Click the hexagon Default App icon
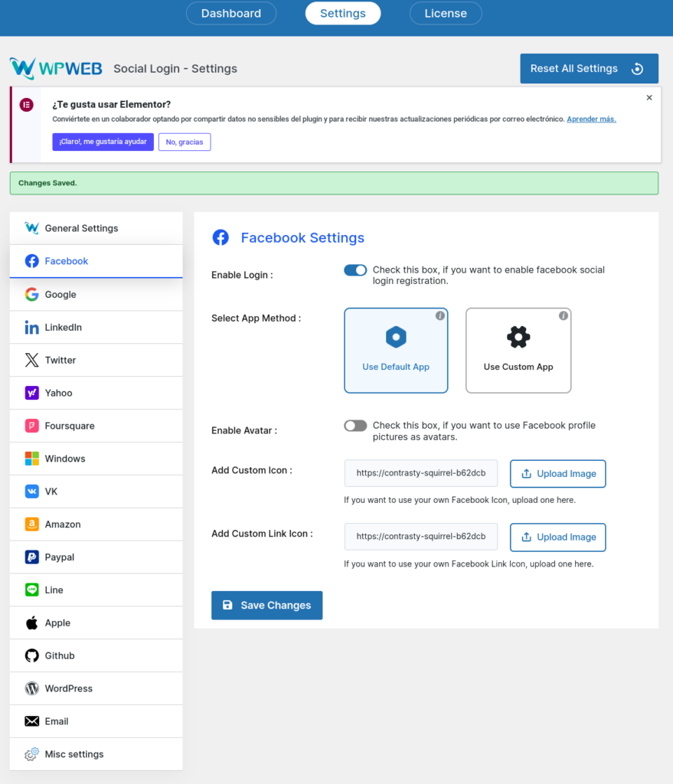This screenshot has height=784, width=673. click(396, 337)
